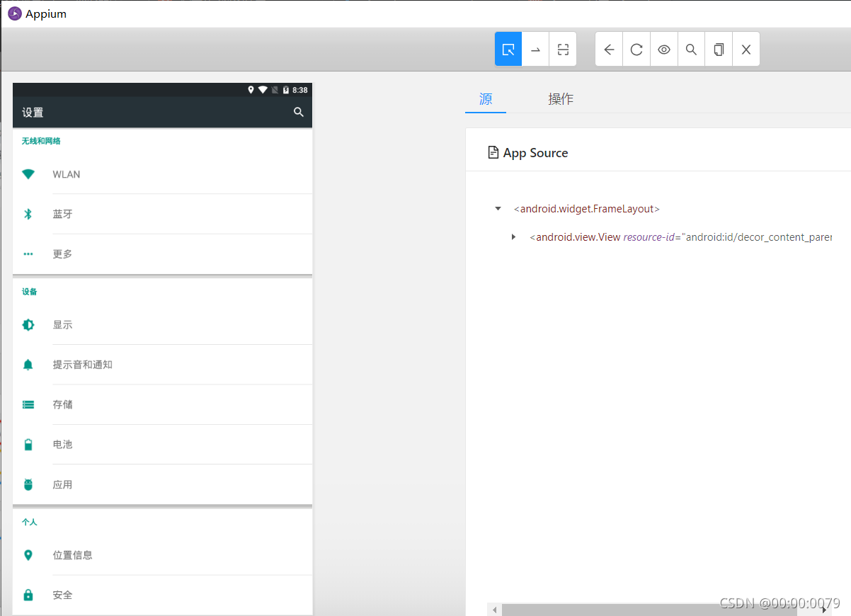Click the Appium logo in title bar
The width and height of the screenshot is (851, 616).
[x=15, y=13]
